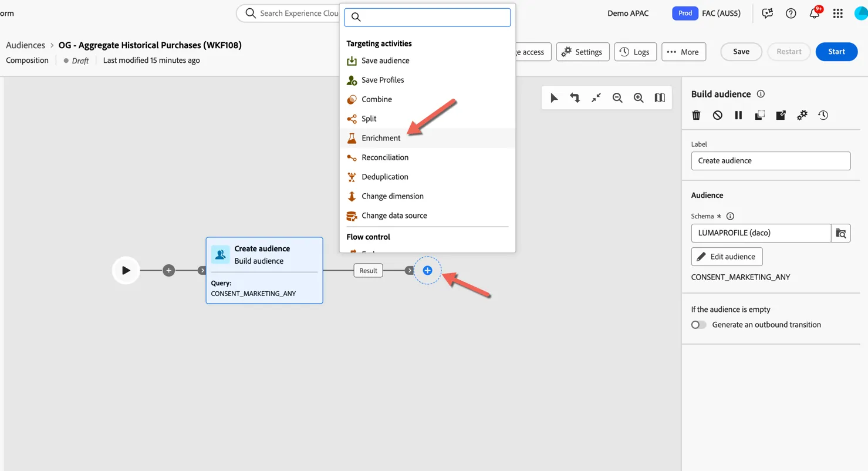Open the apps grid switcher
868x471 pixels.
pyautogui.click(x=838, y=14)
